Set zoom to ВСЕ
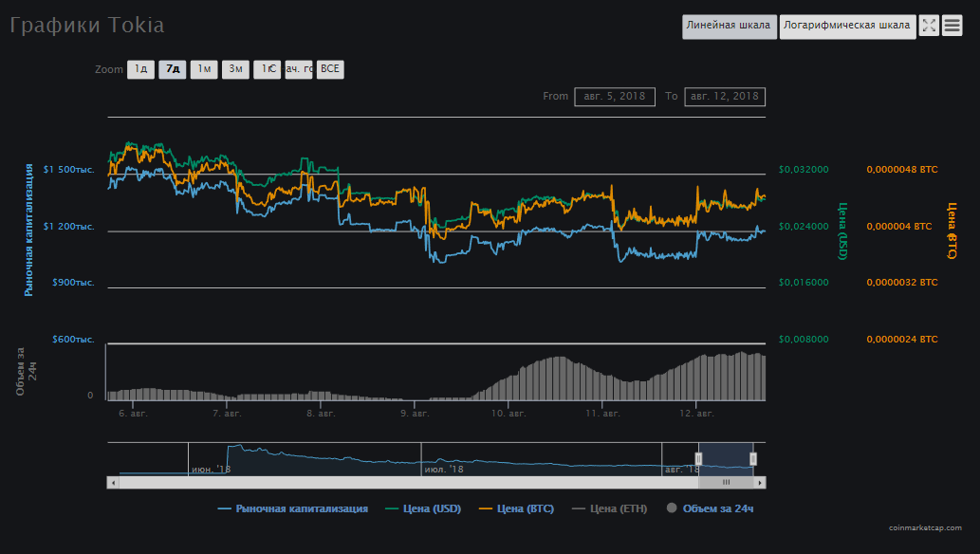The height and width of the screenshot is (554, 980). click(330, 69)
